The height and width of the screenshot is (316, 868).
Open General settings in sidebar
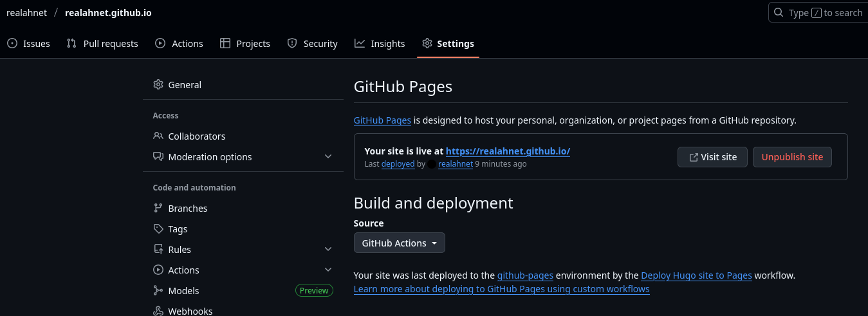(184, 85)
